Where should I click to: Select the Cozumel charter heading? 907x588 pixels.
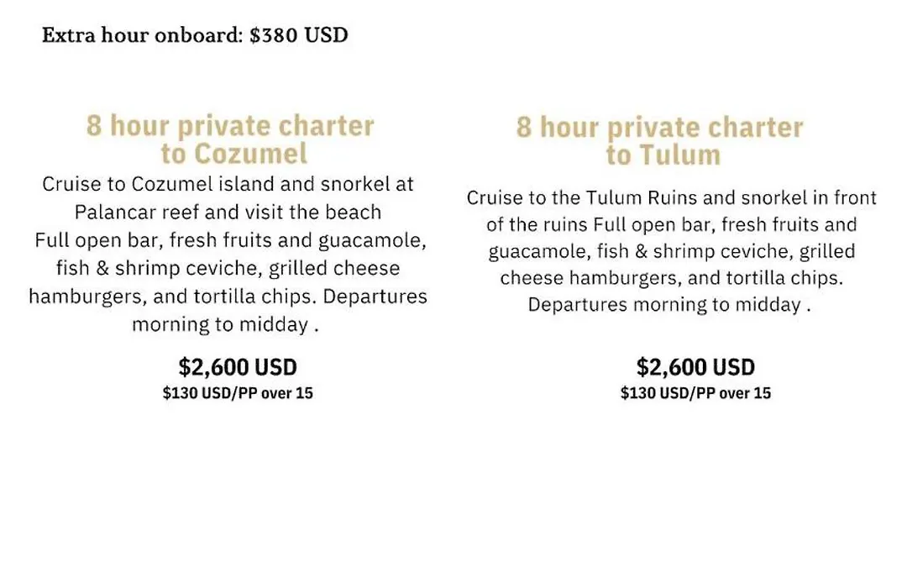tap(230, 139)
